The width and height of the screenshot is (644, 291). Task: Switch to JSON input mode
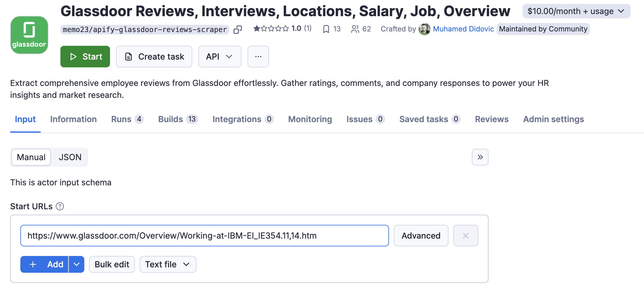(x=70, y=157)
